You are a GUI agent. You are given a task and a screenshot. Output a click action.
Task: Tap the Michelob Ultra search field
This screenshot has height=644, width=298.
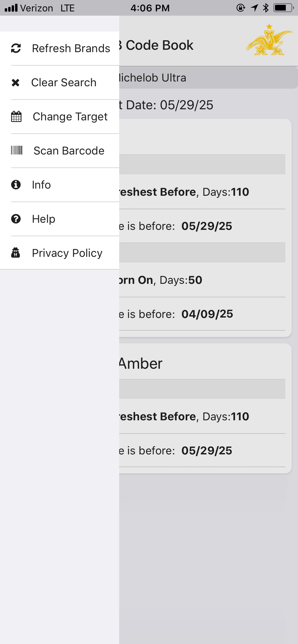tap(208, 77)
